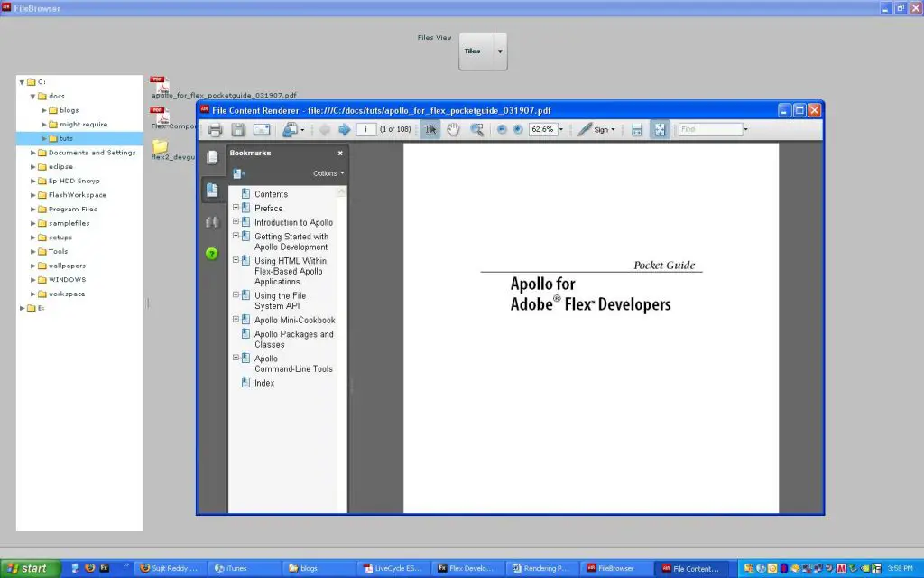Switch to LiveCycle ES taskbar button
This screenshot has width=924, height=578.
tap(393, 569)
